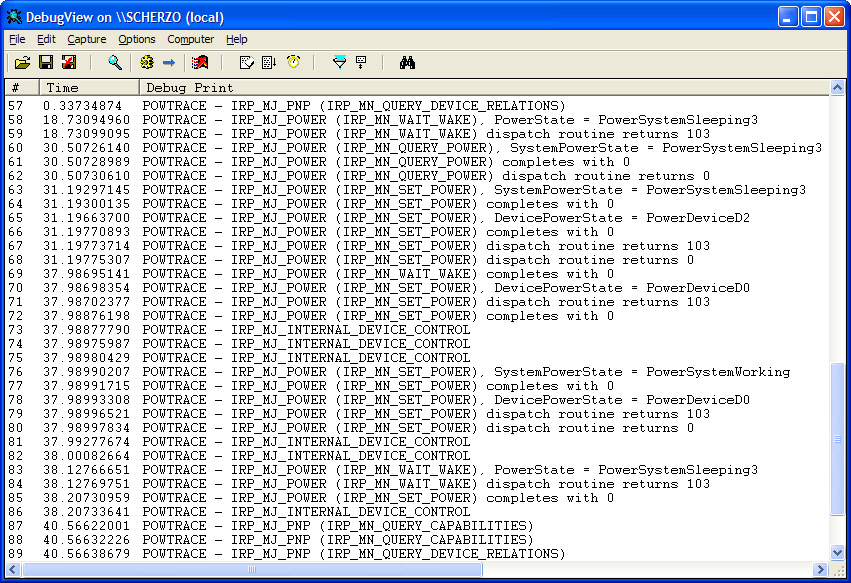Screen dimensions: 851x583
Task: Open the File menu
Action: [17, 39]
